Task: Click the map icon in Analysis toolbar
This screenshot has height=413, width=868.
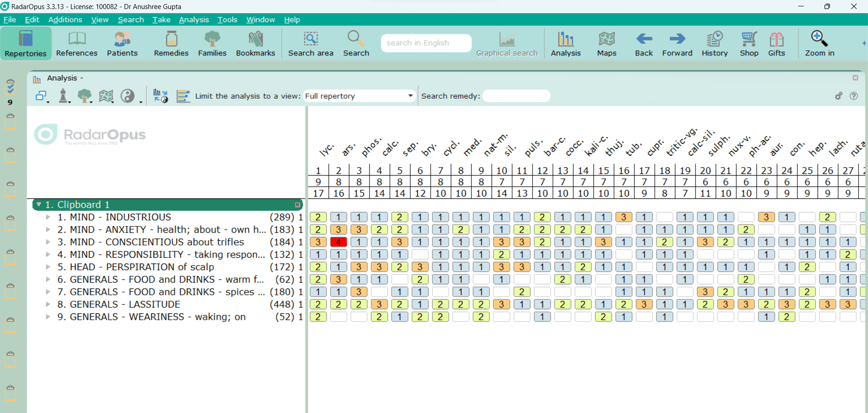Action: tap(106, 96)
